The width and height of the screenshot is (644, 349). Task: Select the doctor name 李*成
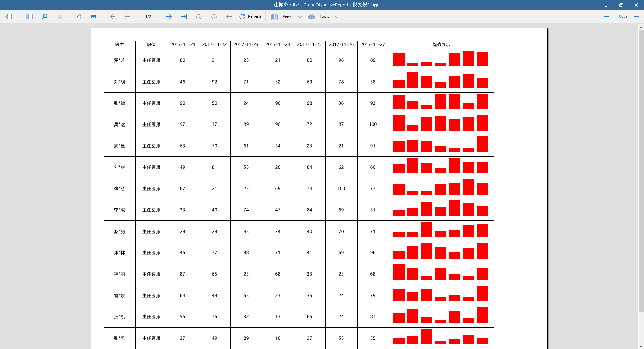[119, 210]
